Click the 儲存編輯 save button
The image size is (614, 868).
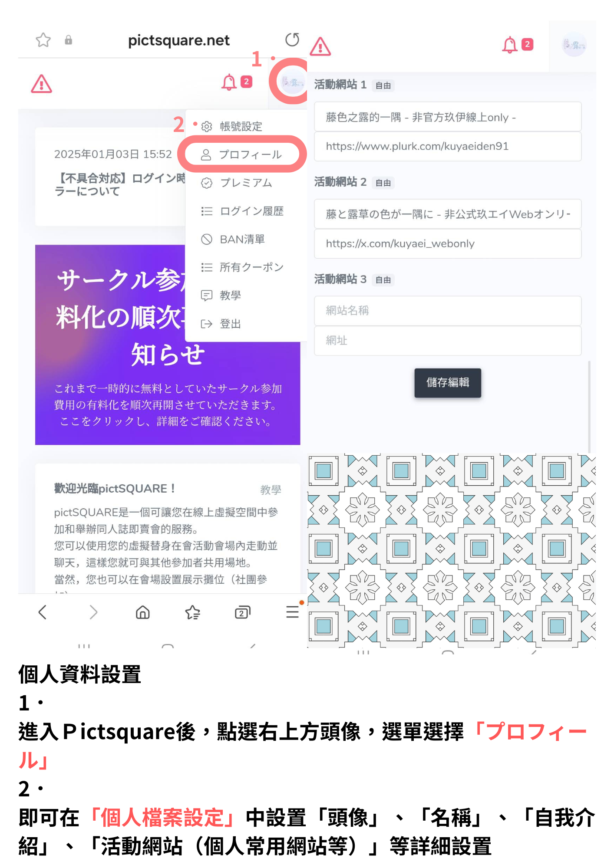point(448,383)
